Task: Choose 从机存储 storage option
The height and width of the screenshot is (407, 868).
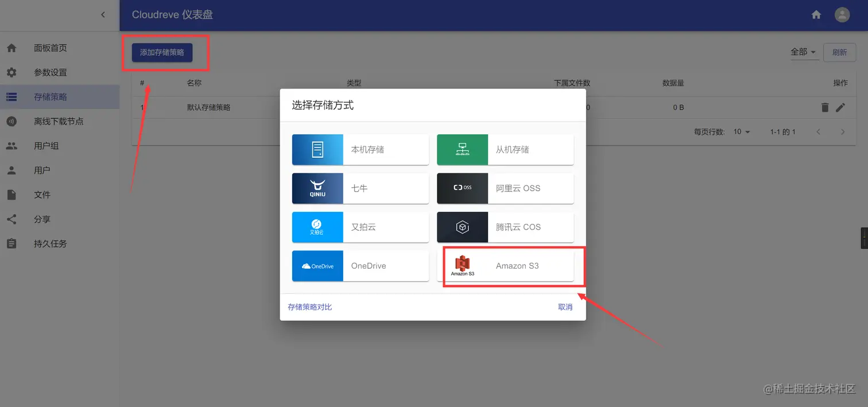Action: coord(505,149)
